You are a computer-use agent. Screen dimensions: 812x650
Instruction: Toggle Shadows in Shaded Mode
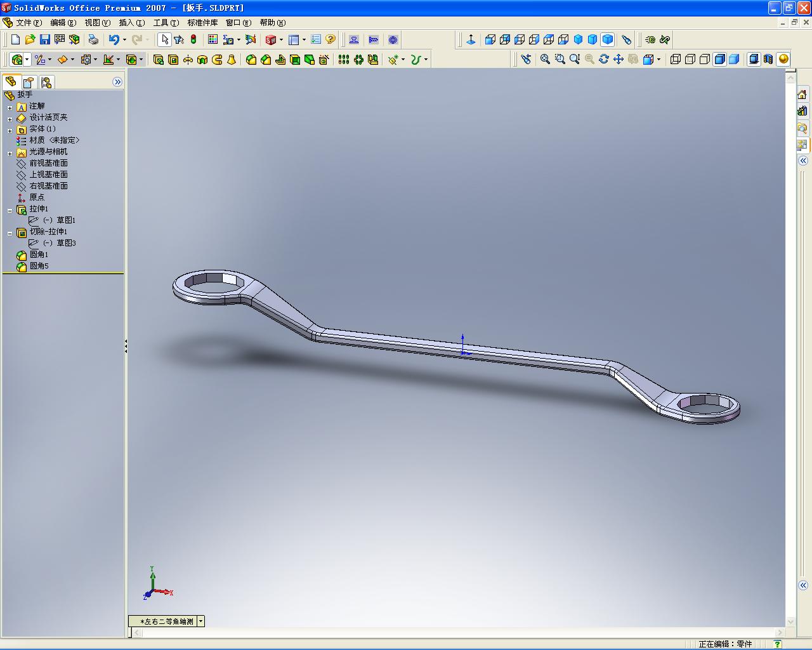point(754,59)
